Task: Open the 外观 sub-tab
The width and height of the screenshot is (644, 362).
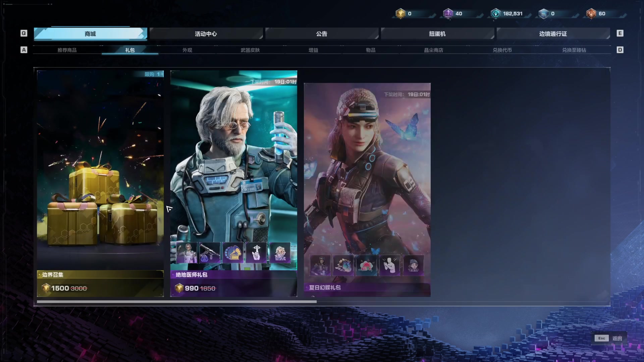Action: click(187, 50)
